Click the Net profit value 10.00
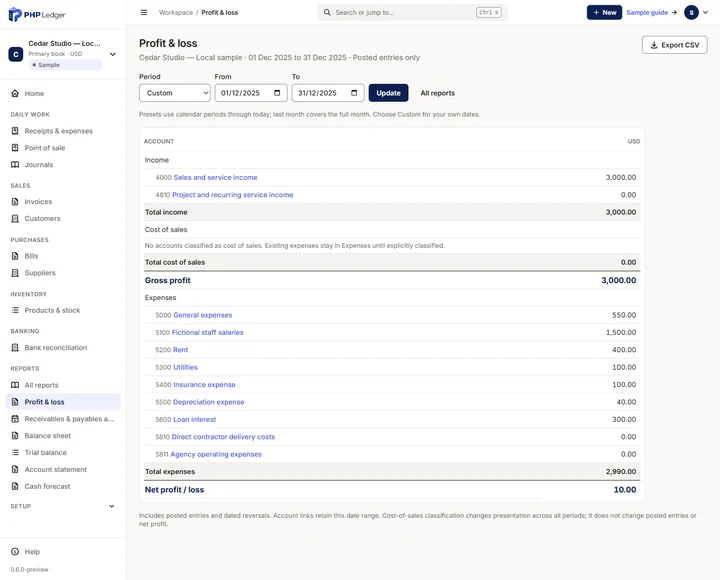Screen dimensions: 720x580 point(625,490)
